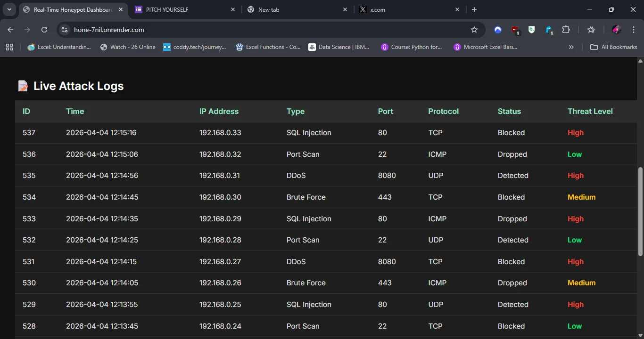The image size is (644, 339).
Task: Click the profile avatar icon
Action: point(616,30)
